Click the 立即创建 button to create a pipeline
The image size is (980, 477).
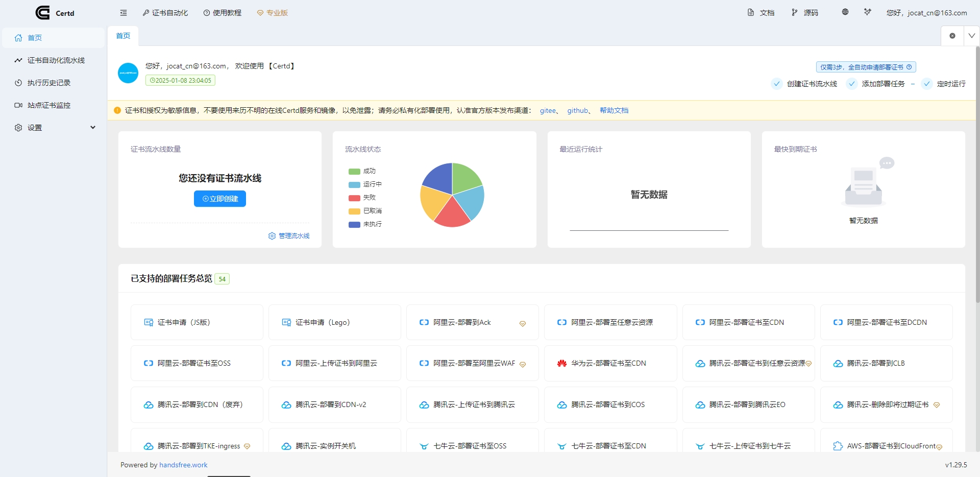coord(219,199)
